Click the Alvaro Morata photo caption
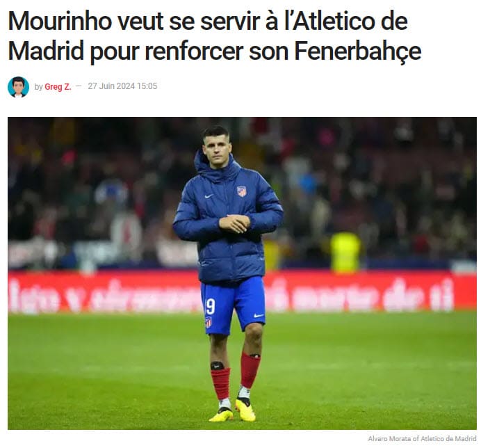 [422, 439]
